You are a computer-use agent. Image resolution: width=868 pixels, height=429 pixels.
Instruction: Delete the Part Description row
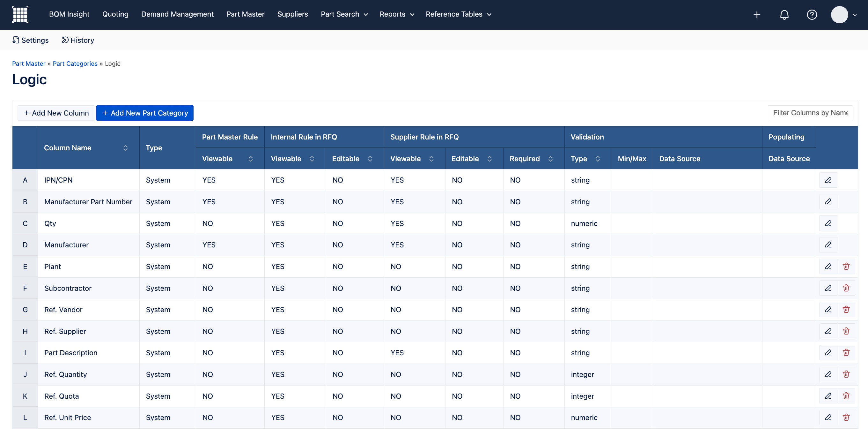(x=846, y=353)
